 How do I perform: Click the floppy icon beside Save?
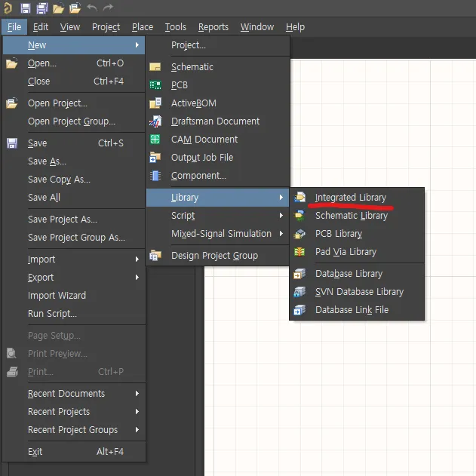[x=12, y=143]
